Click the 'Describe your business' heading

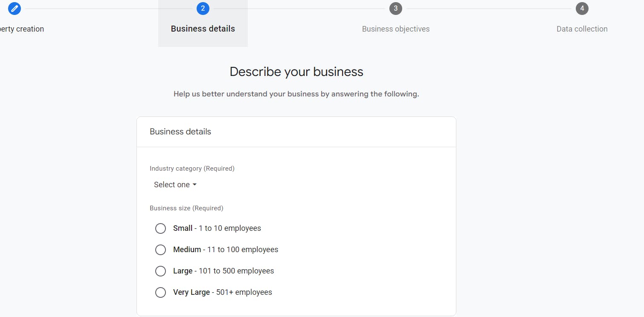pyautogui.click(x=296, y=72)
